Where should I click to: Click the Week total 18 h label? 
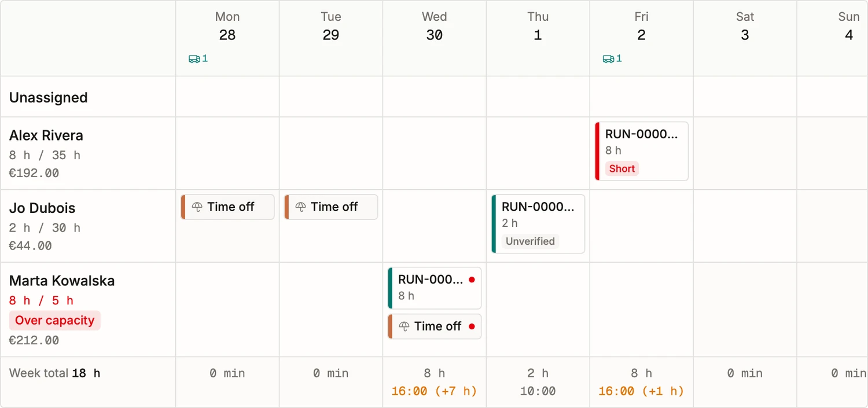click(x=55, y=373)
